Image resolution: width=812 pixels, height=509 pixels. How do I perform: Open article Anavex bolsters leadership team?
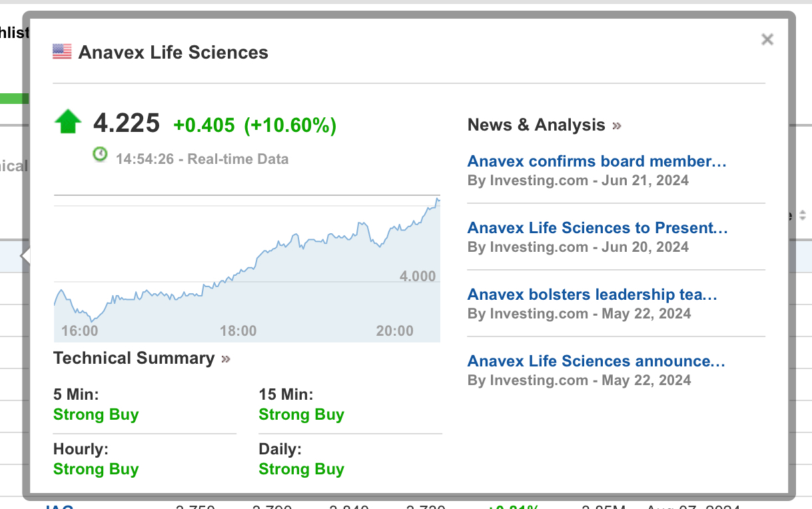tap(592, 294)
